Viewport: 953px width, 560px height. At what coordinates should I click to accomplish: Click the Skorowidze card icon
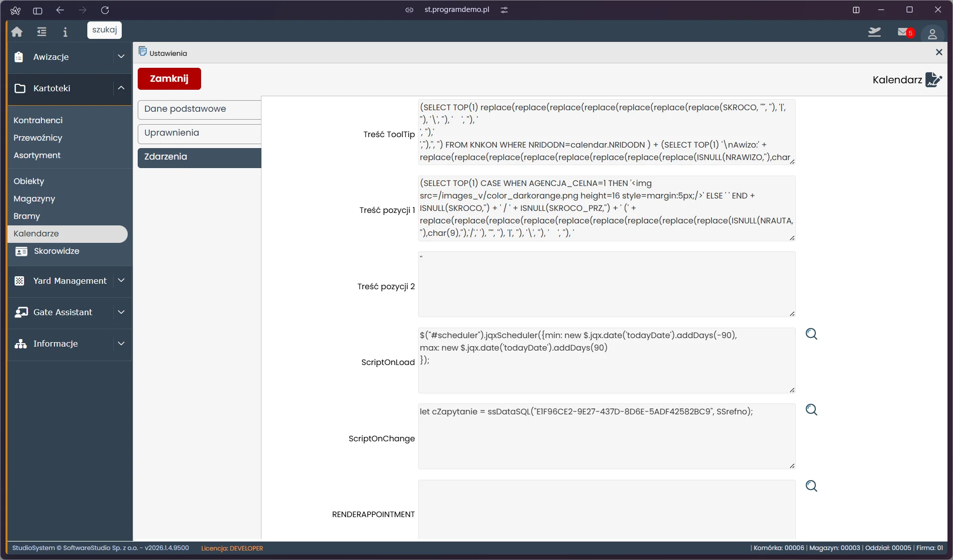click(21, 251)
